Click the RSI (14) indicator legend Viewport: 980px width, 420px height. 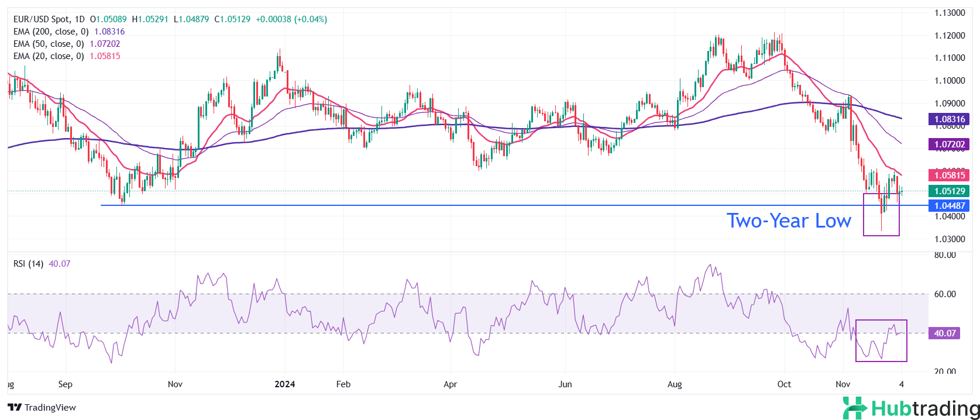click(28, 264)
